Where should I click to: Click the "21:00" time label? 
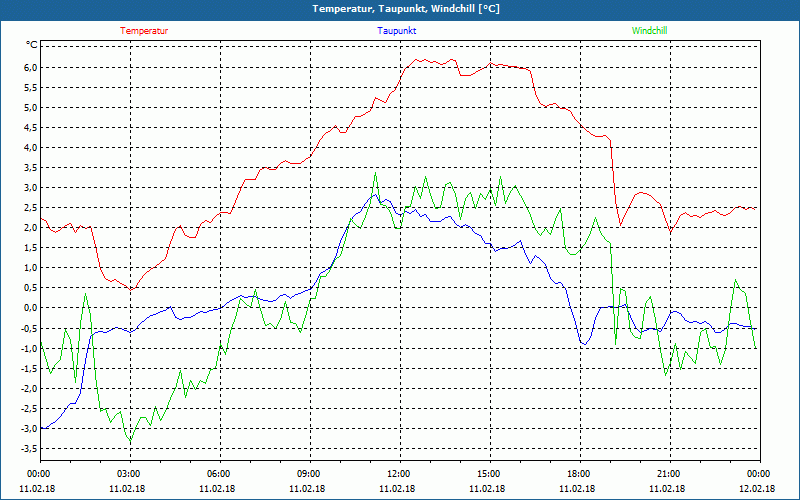(667, 474)
